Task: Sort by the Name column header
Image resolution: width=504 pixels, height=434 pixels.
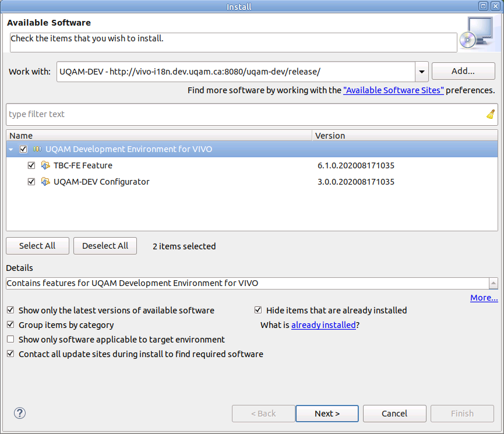Action: click(159, 135)
